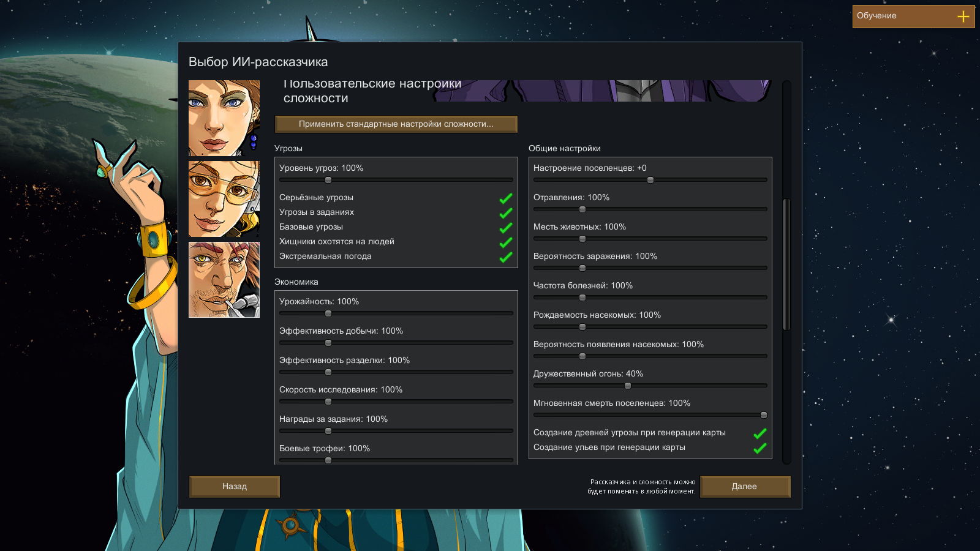Click the note Рассказчика и сложность можно поменять

[x=642, y=487]
